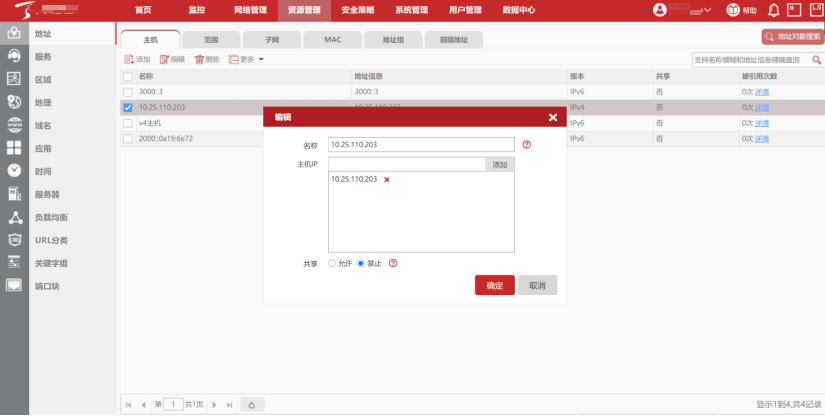
Task: Go to last page icon
Action: coord(229,404)
